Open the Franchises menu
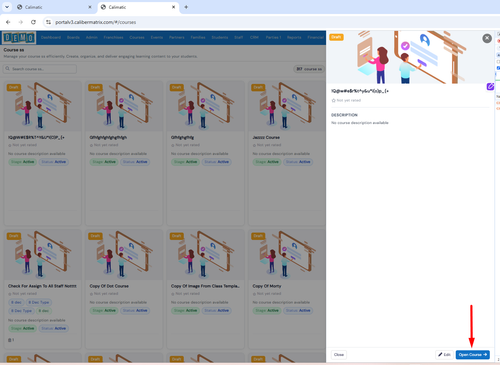 pyautogui.click(x=113, y=37)
